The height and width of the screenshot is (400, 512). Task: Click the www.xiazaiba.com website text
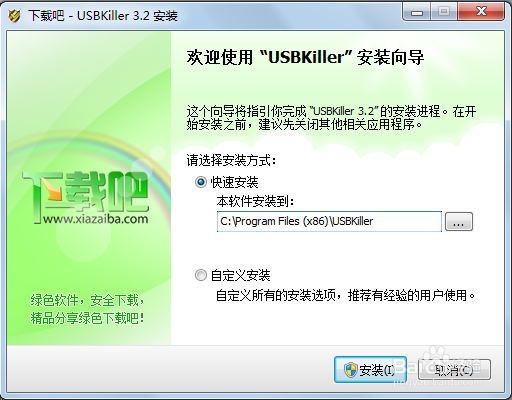click(x=95, y=219)
